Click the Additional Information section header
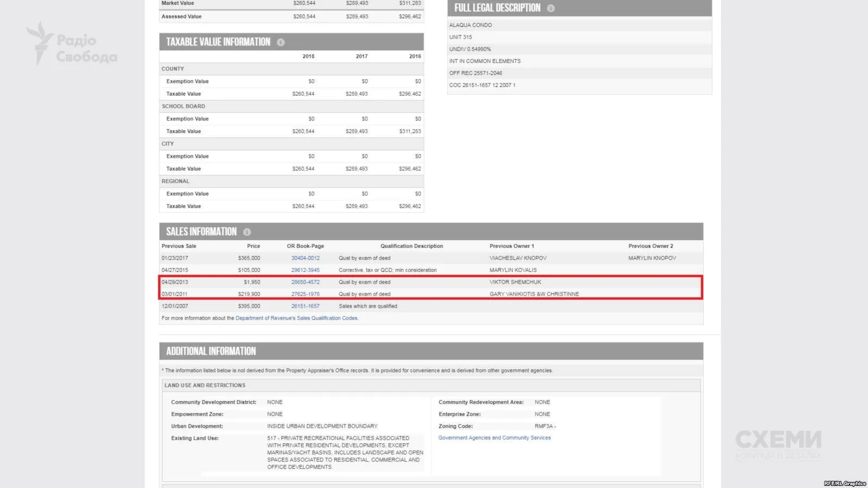Viewport: 868px width, 488px height. click(211, 351)
